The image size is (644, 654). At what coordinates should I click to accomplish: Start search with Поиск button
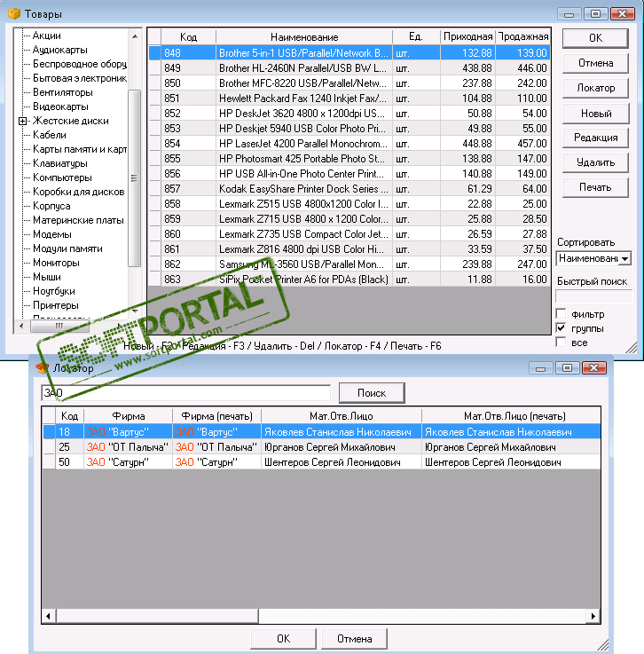point(372,393)
